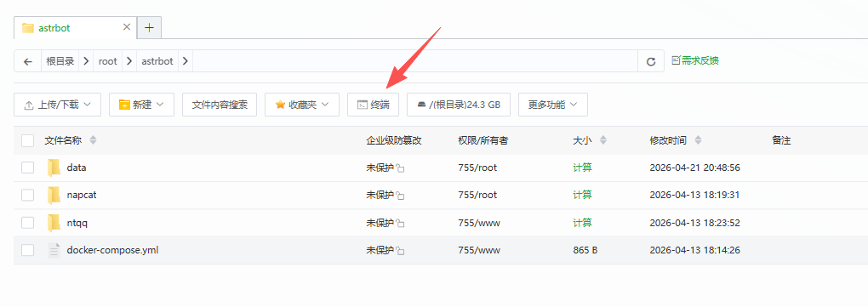Image resolution: width=868 pixels, height=307 pixels.
Task: Open the ntqq folder icon
Action: (54, 223)
